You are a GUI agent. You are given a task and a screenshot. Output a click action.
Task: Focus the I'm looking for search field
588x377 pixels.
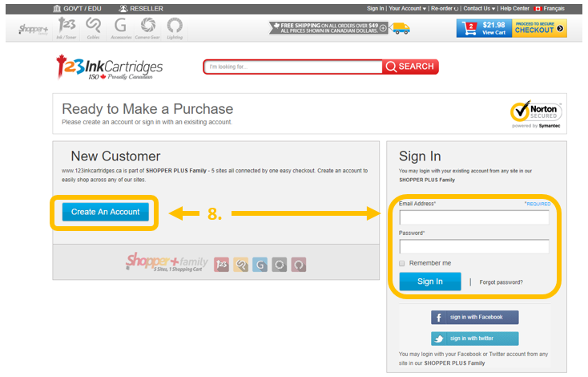(294, 67)
